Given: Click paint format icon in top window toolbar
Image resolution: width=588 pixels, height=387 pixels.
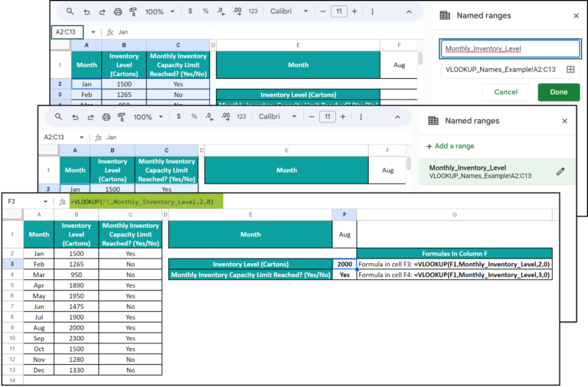Looking at the screenshot, I should [x=133, y=11].
